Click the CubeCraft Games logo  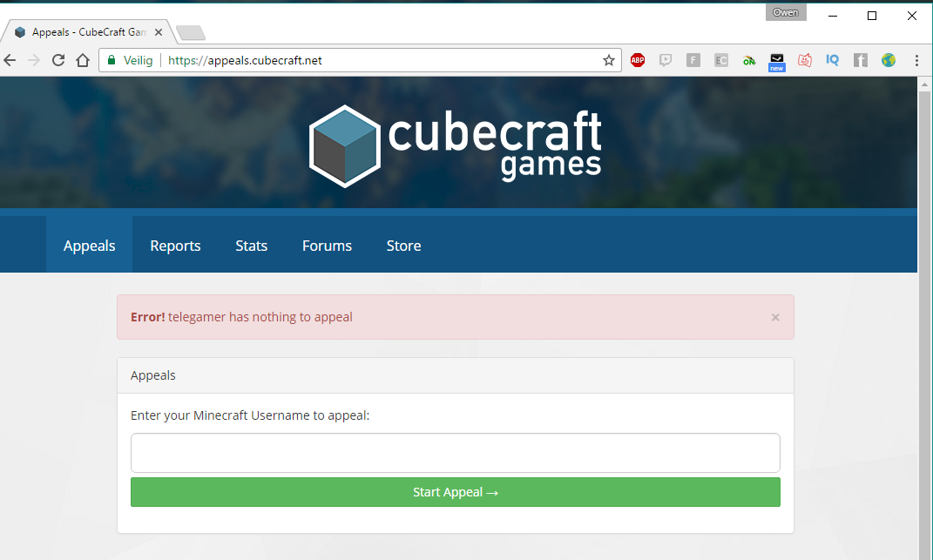[456, 145]
